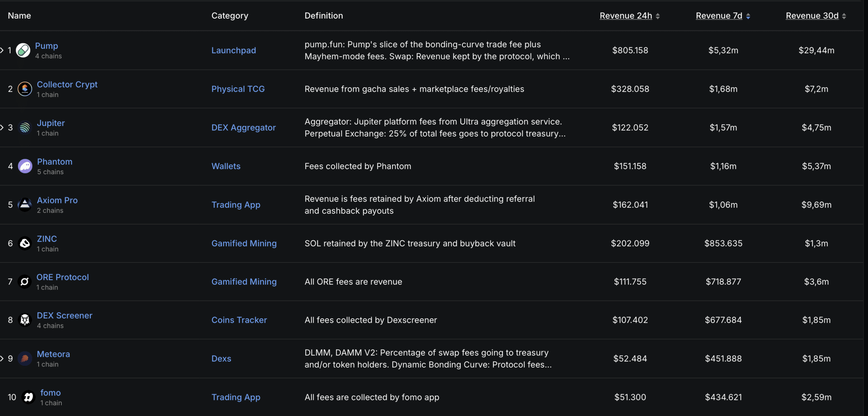
Task: Open the Coins Tracker category link
Action: point(239,320)
